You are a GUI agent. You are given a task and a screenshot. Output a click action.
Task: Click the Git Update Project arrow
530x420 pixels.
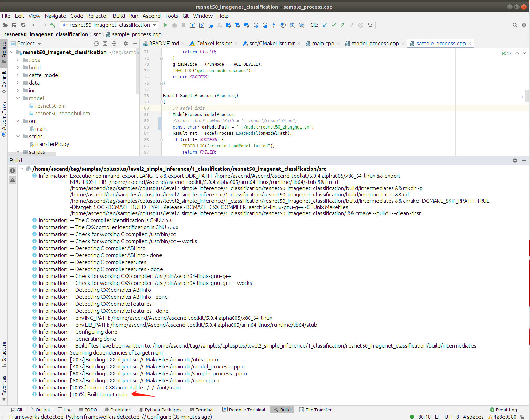325,25
